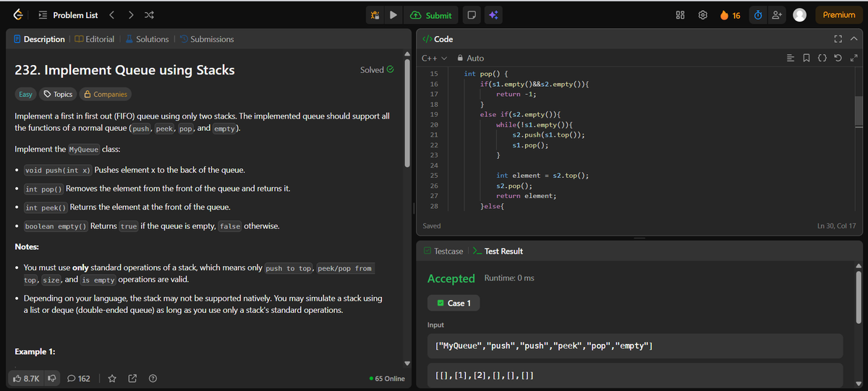
Task: Open the help question mark icon
Action: [x=153, y=378]
